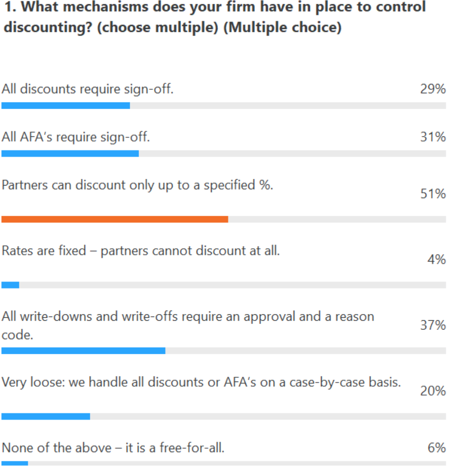Select 'All write-downs and write-offs' option
Image resolution: width=457 pixels, height=476 pixels.
pos(188,326)
